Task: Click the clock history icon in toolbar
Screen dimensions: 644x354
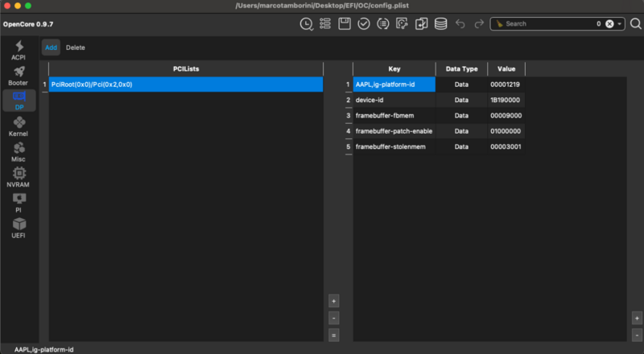Action: [306, 24]
